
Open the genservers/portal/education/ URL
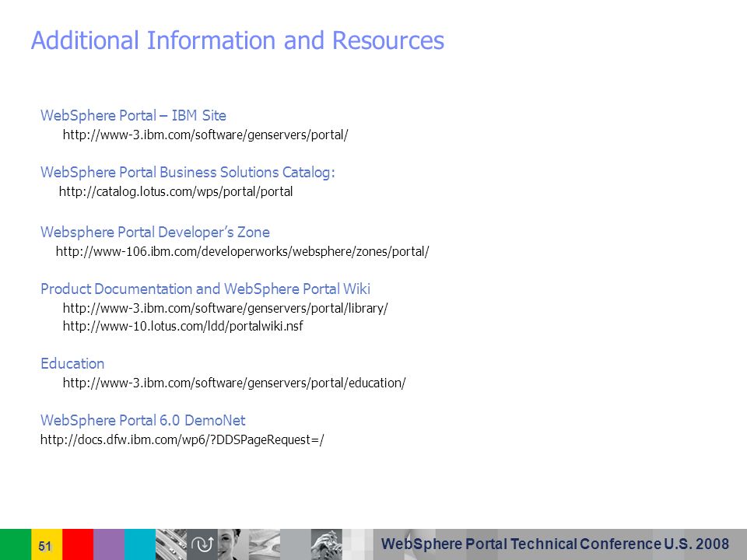[x=234, y=383]
